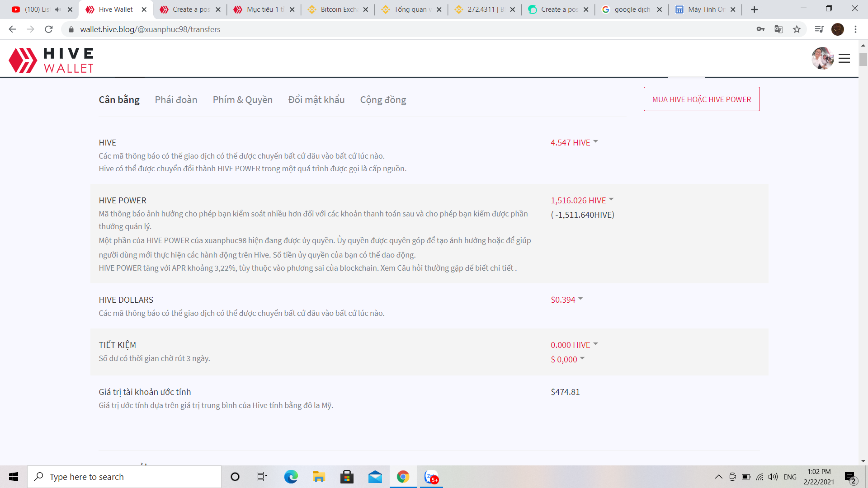Switch to Máy Tính browser tab
Image resolution: width=868 pixels, height=488 pixels.
click(x=706, y=9)
